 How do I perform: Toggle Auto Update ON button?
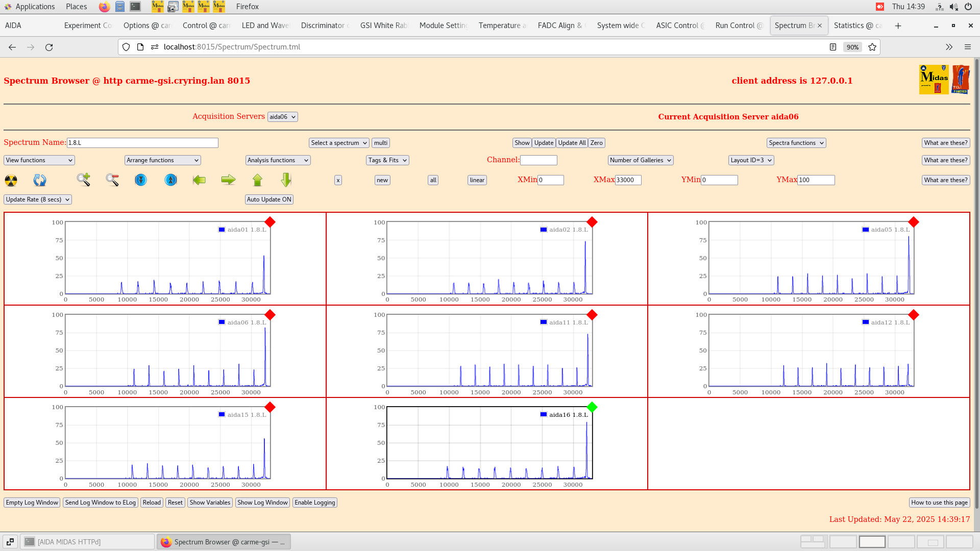(x=269, y=199)
